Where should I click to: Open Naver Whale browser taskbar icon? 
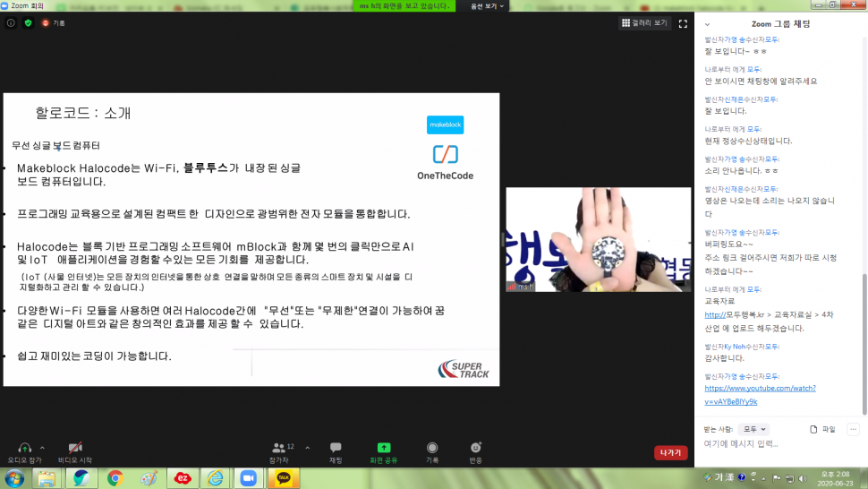81,478
